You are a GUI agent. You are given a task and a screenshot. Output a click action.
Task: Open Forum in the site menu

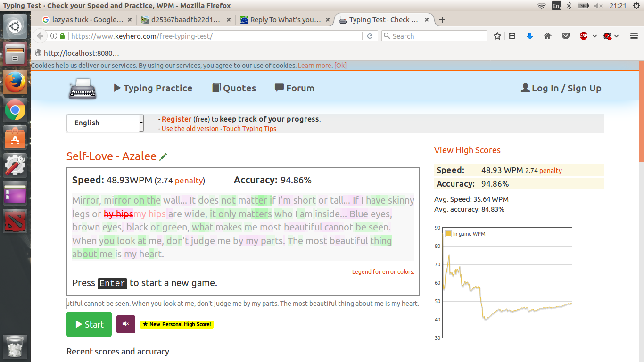[x=294, y=88]
